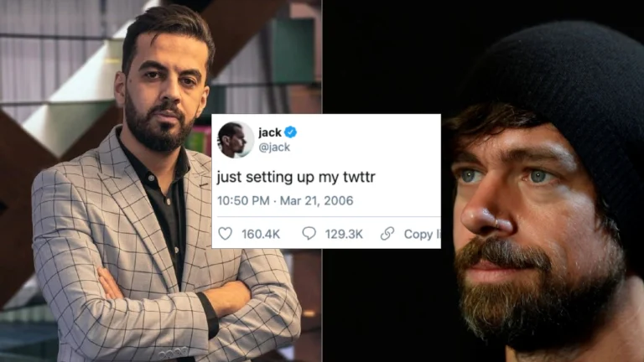
Task: Click the 'Copy li' link text
Action: click(423, 235)
